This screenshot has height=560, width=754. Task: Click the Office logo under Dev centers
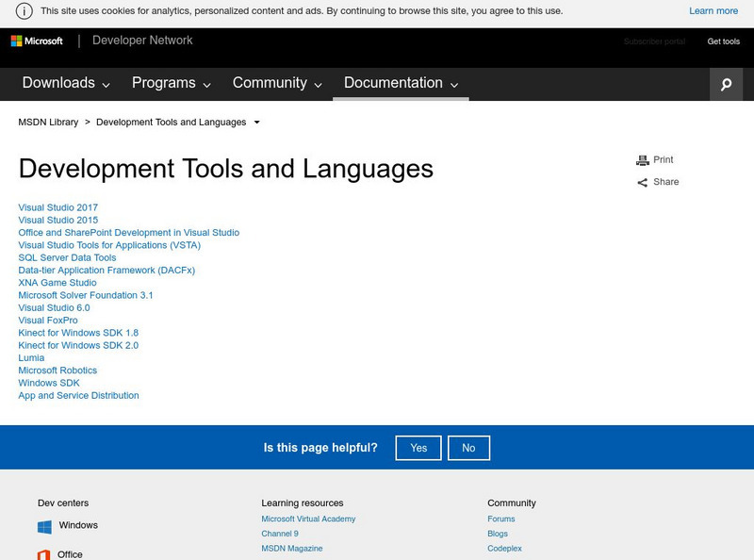[x=43, y=554]
